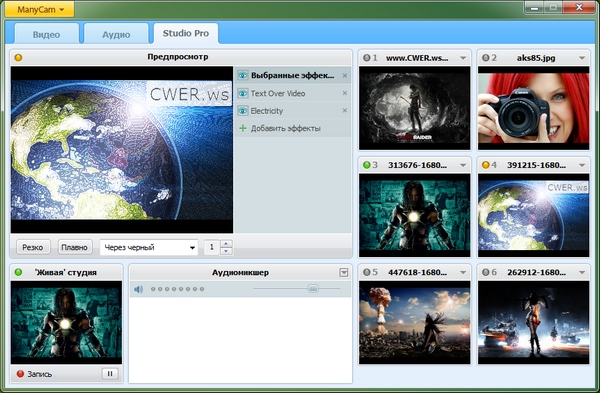The height and width of the screenshot is (393, 600).
Task: Toggle eye icon beside Выбранные эффекты header
Action: 243,75
